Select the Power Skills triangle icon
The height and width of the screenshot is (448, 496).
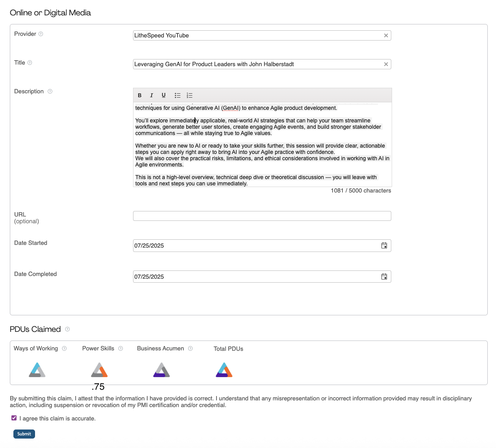point(99,370)
